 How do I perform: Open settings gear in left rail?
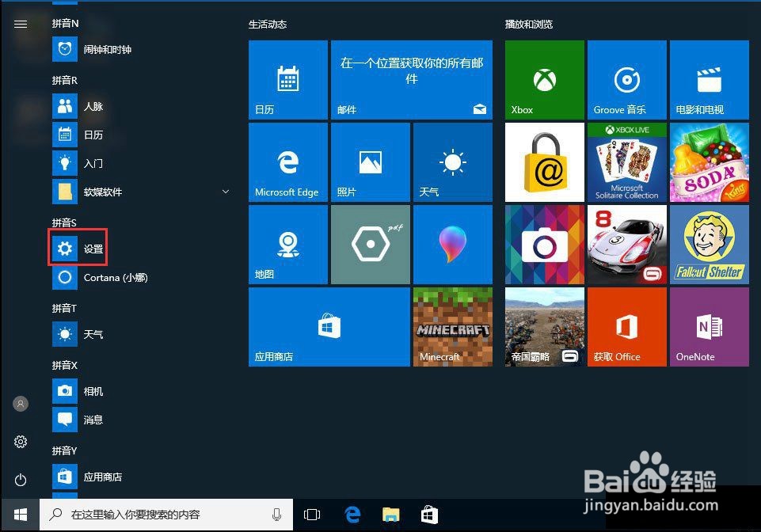21,442
